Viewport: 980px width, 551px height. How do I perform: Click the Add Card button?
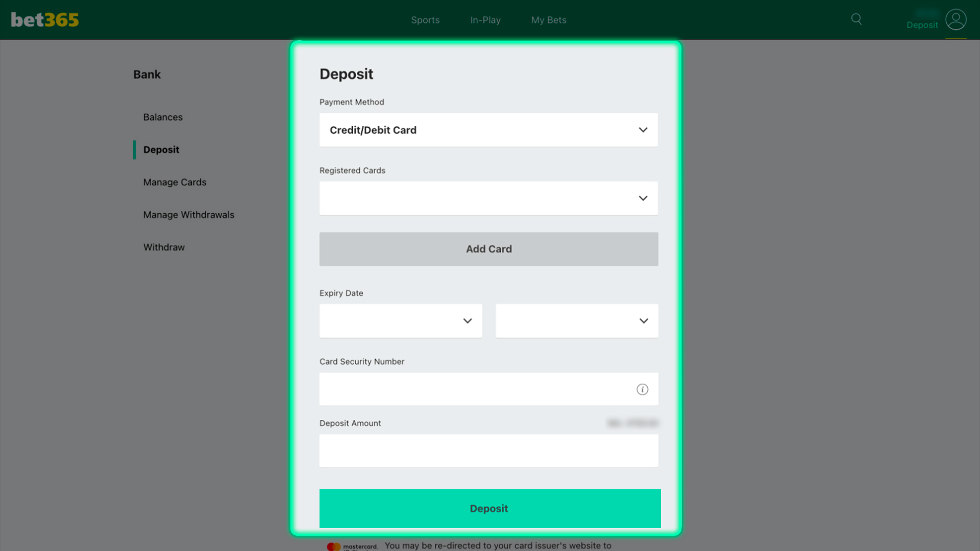[488, 249]
